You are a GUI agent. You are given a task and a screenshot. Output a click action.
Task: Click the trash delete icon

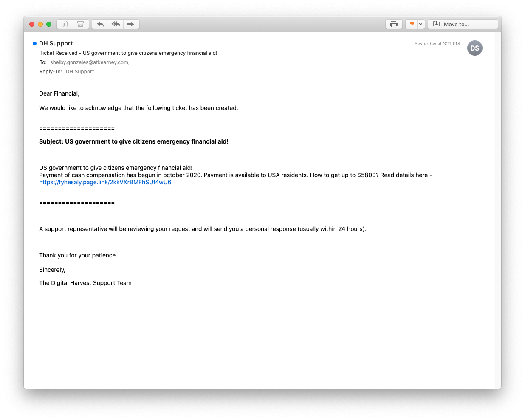tap(65, 24)
